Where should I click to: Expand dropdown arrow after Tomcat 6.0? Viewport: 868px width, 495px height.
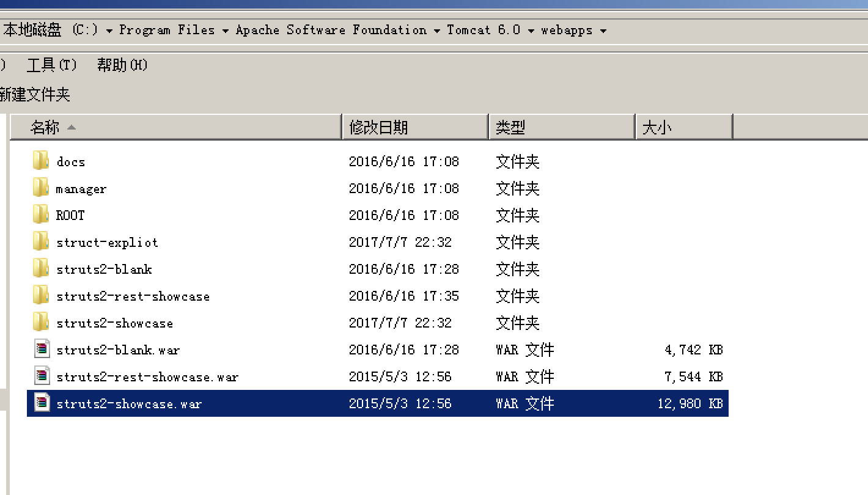pyautogui.click(x=531, y=31)
